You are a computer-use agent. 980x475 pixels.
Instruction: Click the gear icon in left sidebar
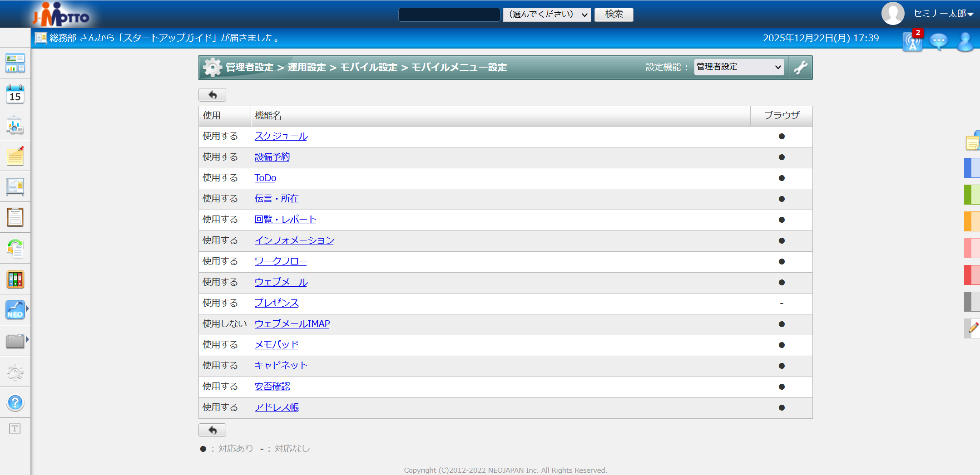pyautogui.click(x=15, y=372)
